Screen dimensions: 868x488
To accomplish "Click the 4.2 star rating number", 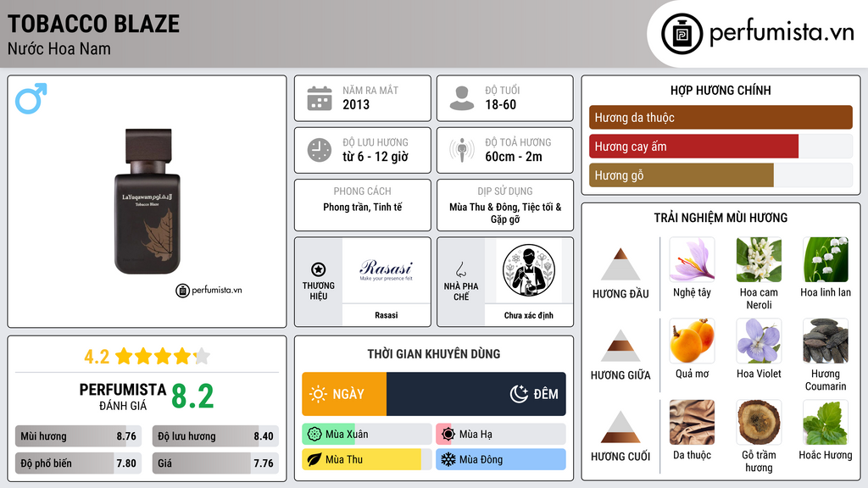I will (97, 357).
